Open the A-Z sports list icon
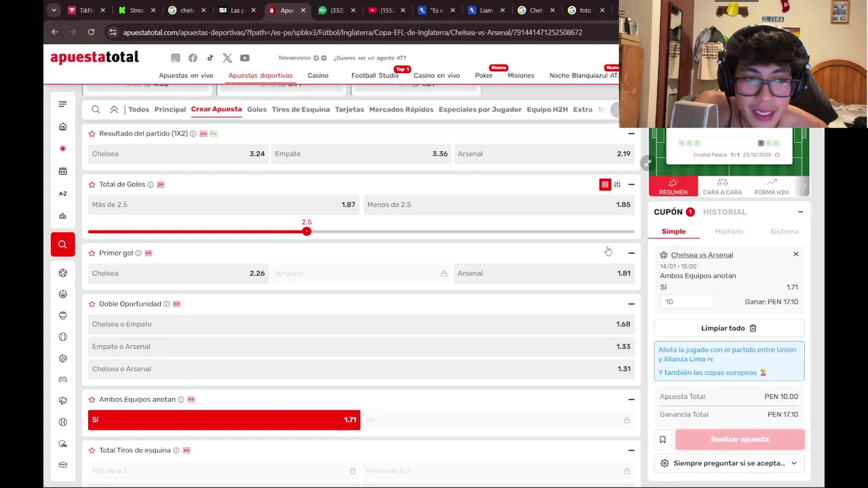Viewport: 868px width, 488px height. 62,194
